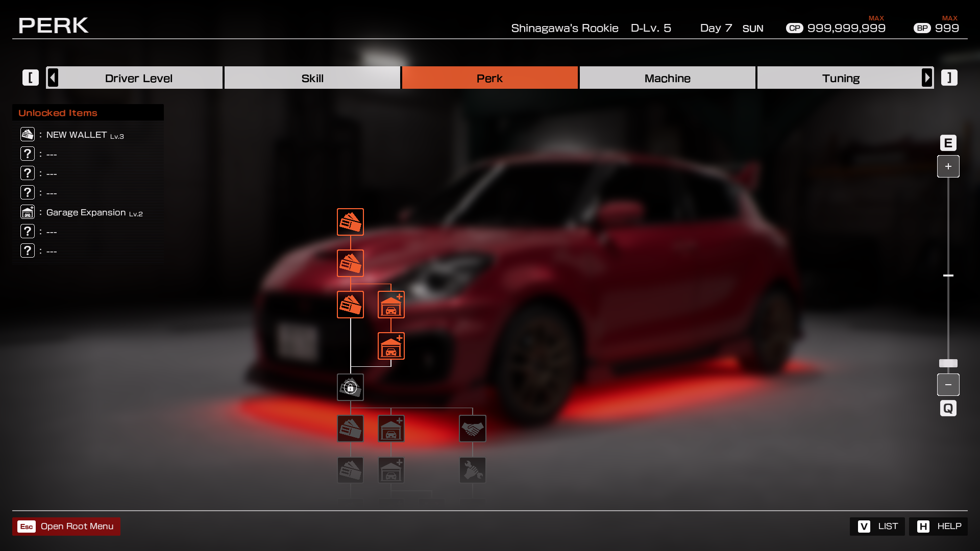Screen dimensions: 980x551
Task: Open the LIST view
Action: 877,527
